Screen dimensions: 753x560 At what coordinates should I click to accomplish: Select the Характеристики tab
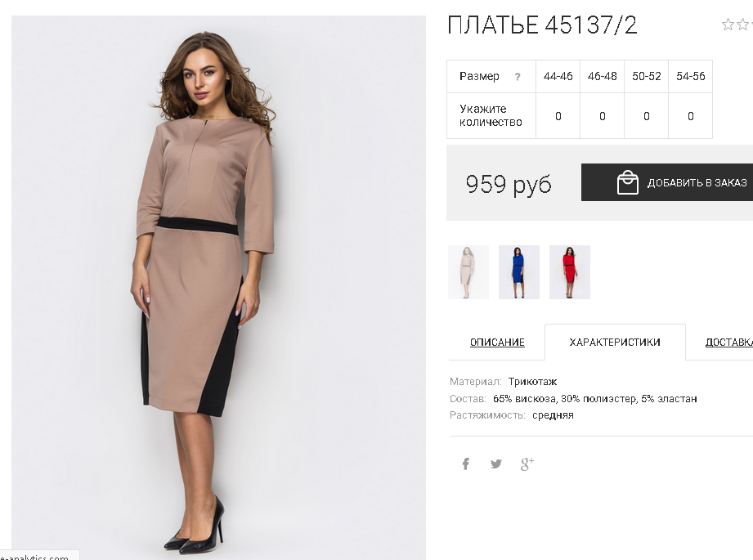click(x=615, y=343)
